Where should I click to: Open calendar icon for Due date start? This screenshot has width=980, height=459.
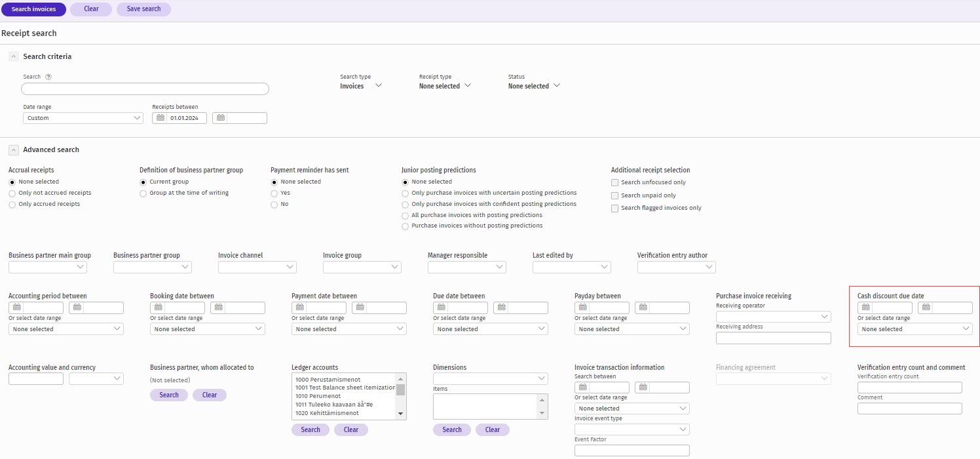tap(441, 308)
